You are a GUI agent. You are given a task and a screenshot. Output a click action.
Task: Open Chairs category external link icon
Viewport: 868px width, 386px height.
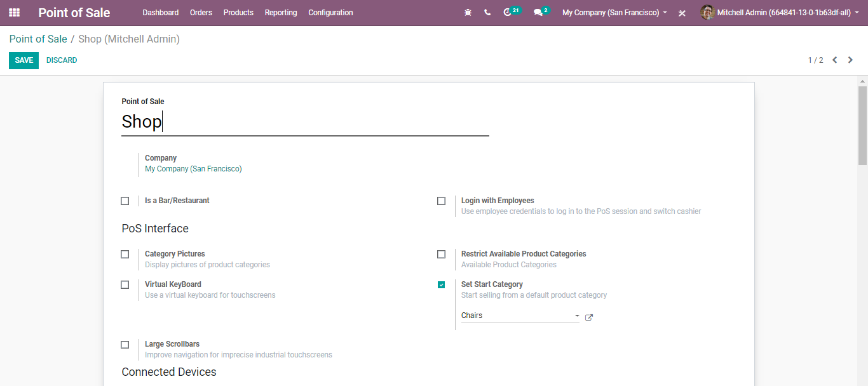[588, 317]
